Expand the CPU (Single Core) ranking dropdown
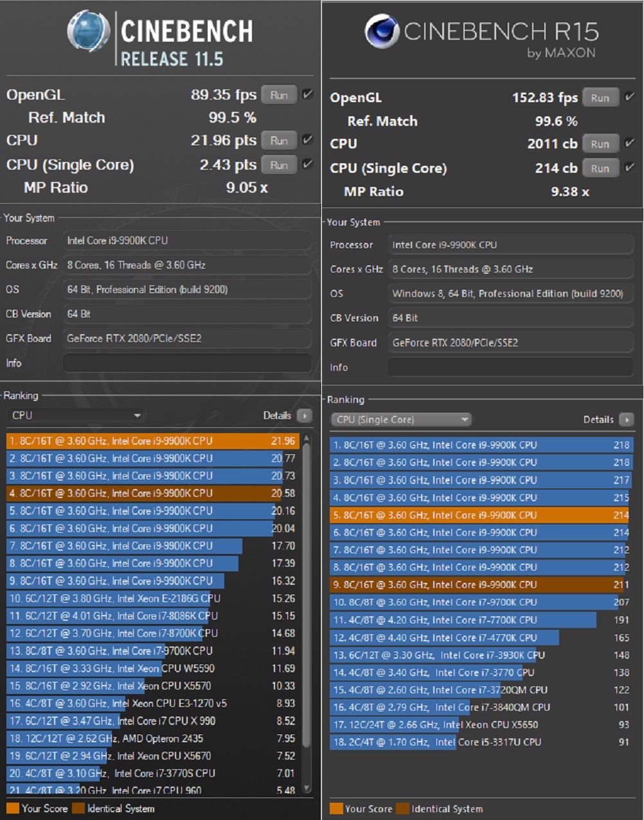 pyautogui.click(x=402, y=420)
